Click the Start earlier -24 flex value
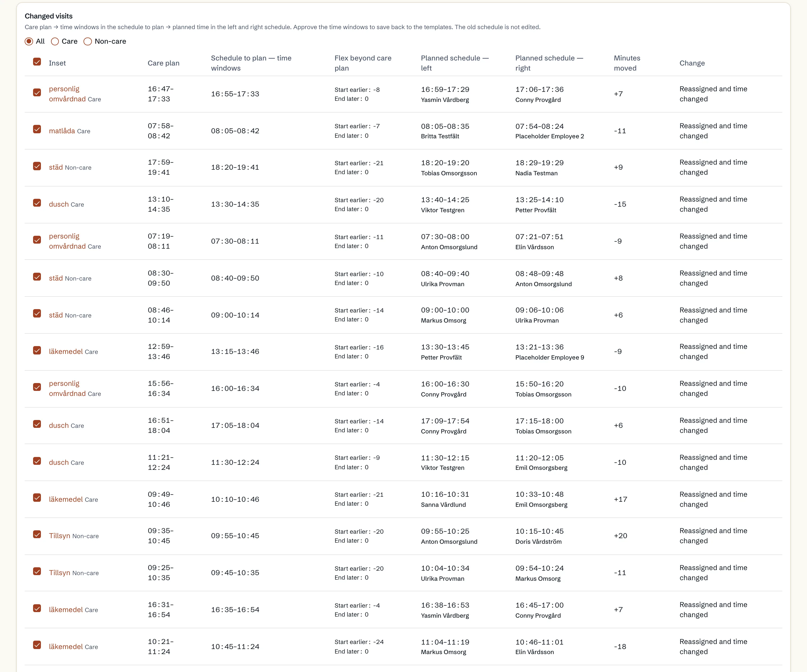This screenshot has width=807, height=672. pos(359,642)
